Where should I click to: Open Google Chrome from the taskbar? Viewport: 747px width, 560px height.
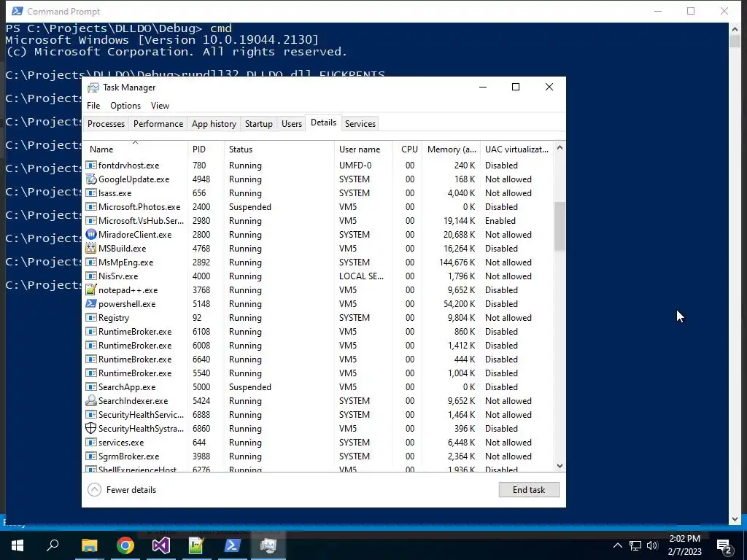pos(125,545)
